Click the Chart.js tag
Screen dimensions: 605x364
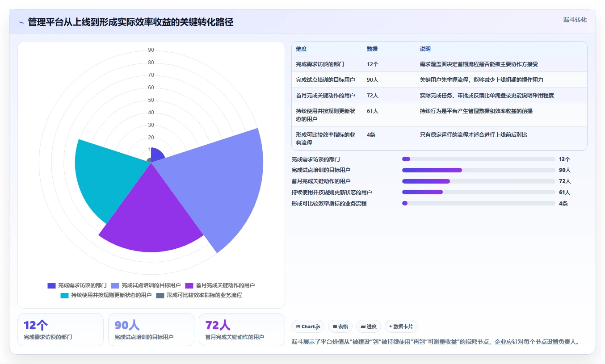point(308,326)
